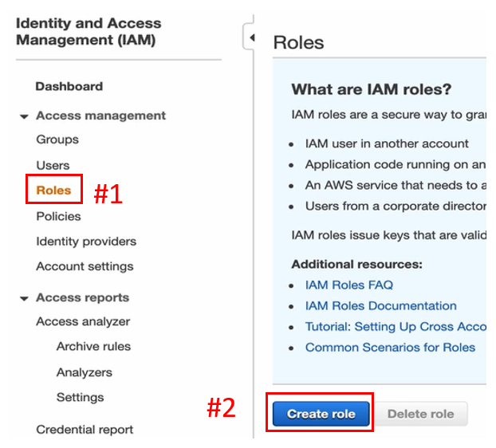The width and height of the screenshot is (496, 448).
Task: Go to Account settings
Action: (x=85, y=266)
